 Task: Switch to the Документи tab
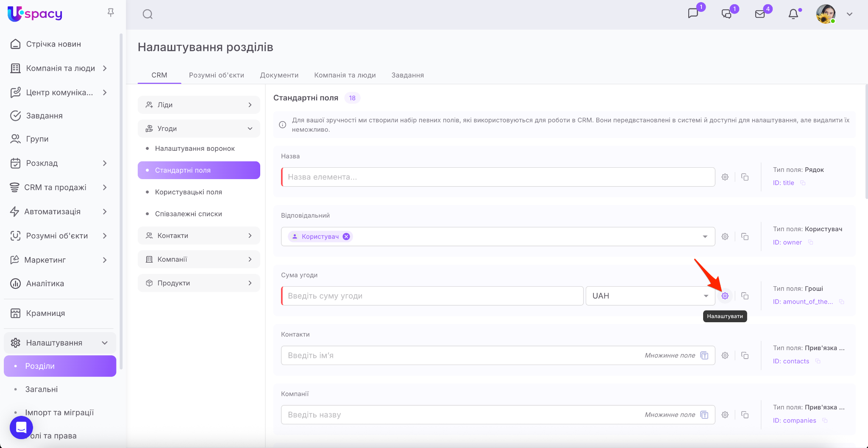(279, 75)
